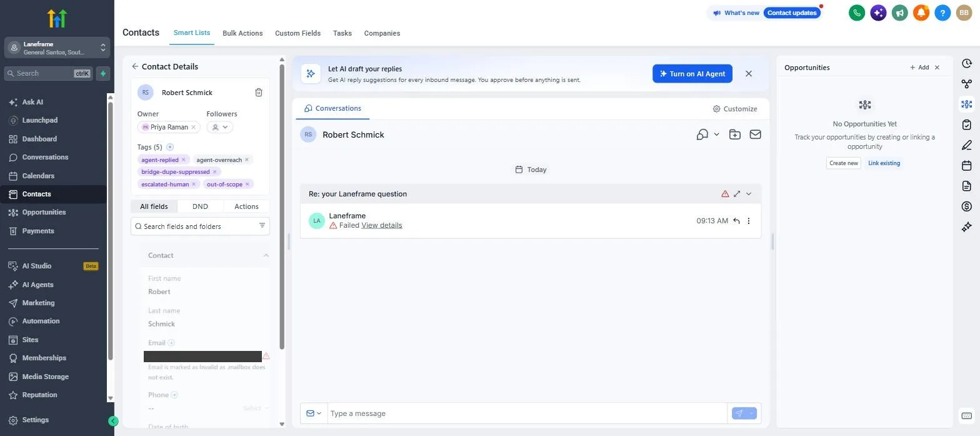Click Customize conversations

tap(735, 109)
